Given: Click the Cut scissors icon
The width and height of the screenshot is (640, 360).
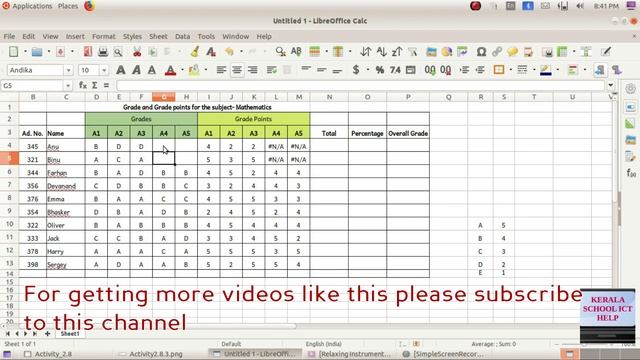Looking at the screenshot, I should point(137,52).
